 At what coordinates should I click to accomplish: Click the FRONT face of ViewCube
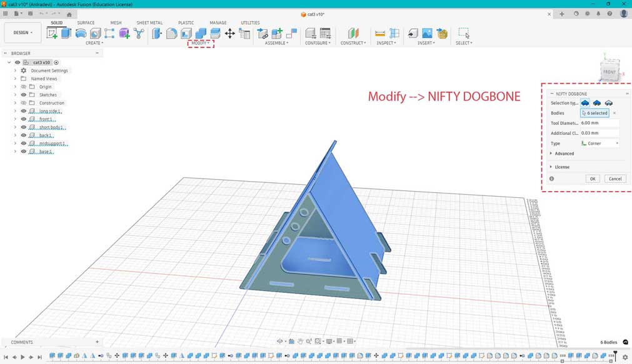[x=609, y=72]
